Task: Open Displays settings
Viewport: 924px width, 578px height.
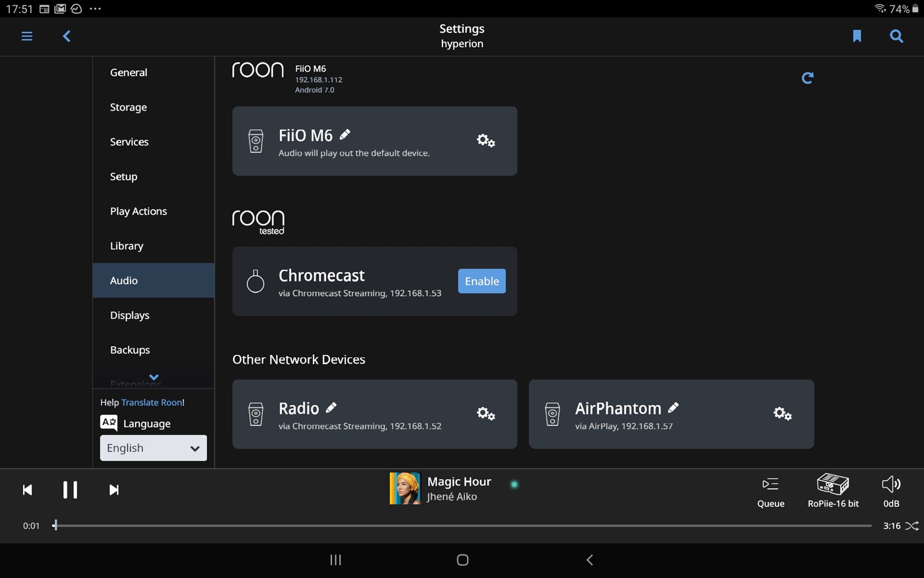Action: point(153,315)
